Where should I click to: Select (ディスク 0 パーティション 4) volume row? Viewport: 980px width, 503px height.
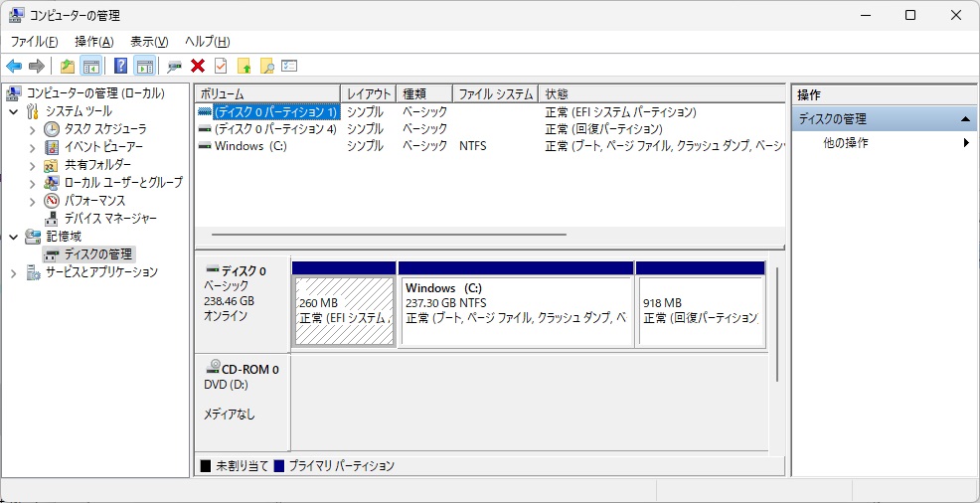click(275, 129)
